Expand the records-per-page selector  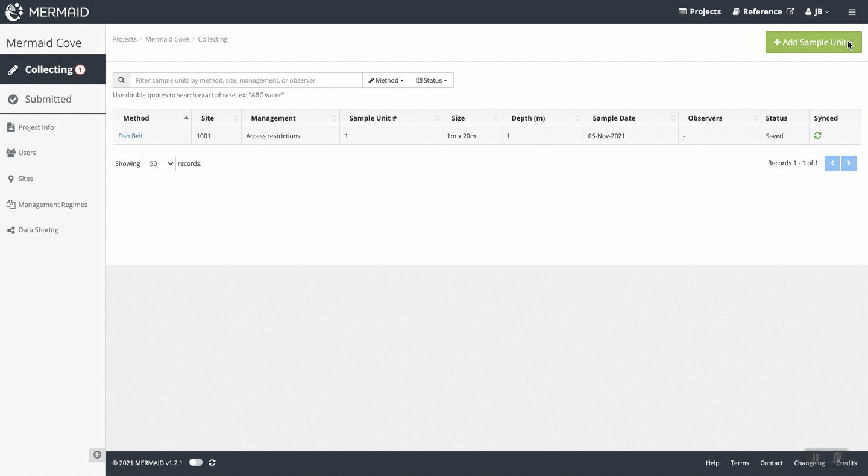click(159, 163)
